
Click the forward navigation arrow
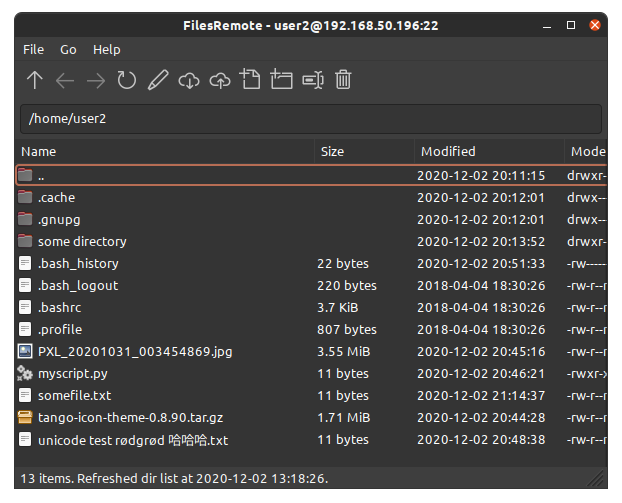[96, 81]
